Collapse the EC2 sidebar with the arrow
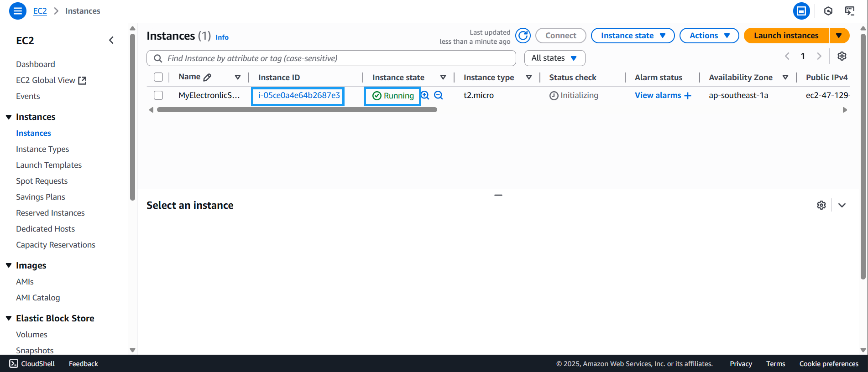 (111, 41)
